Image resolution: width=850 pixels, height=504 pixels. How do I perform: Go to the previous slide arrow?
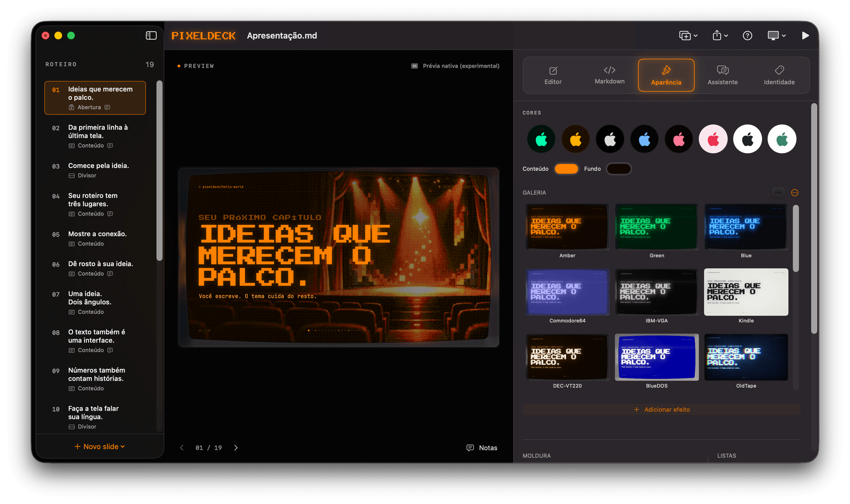point(182,448)
